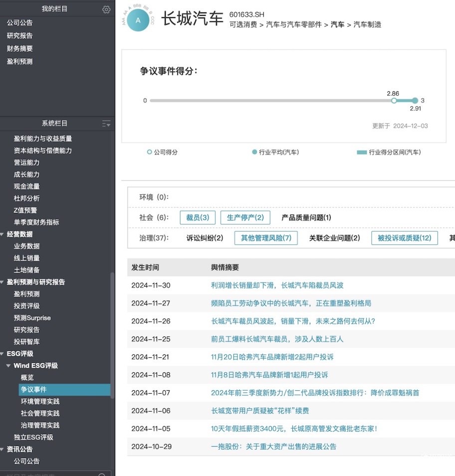This screenshot has width=455, height=476.
Task: Click 发生时间 column header
Action: [145, 268]
